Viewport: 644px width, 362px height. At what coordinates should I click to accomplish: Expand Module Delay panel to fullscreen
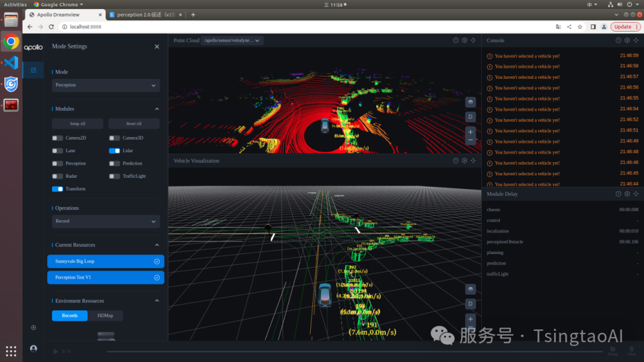(x=636, y=194)
